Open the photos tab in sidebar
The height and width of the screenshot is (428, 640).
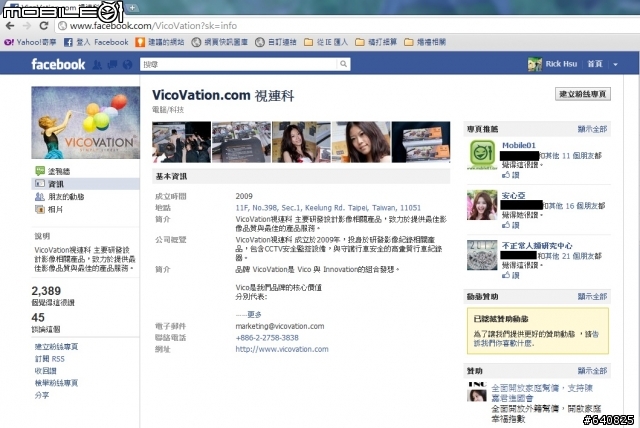point(49,209)
